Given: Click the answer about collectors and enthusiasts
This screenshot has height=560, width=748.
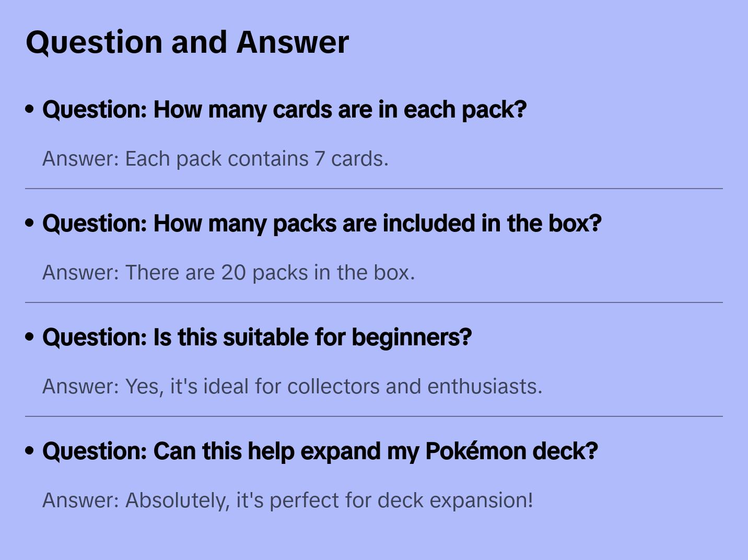Looking at the screenshot, I should (x=292, y=387).
